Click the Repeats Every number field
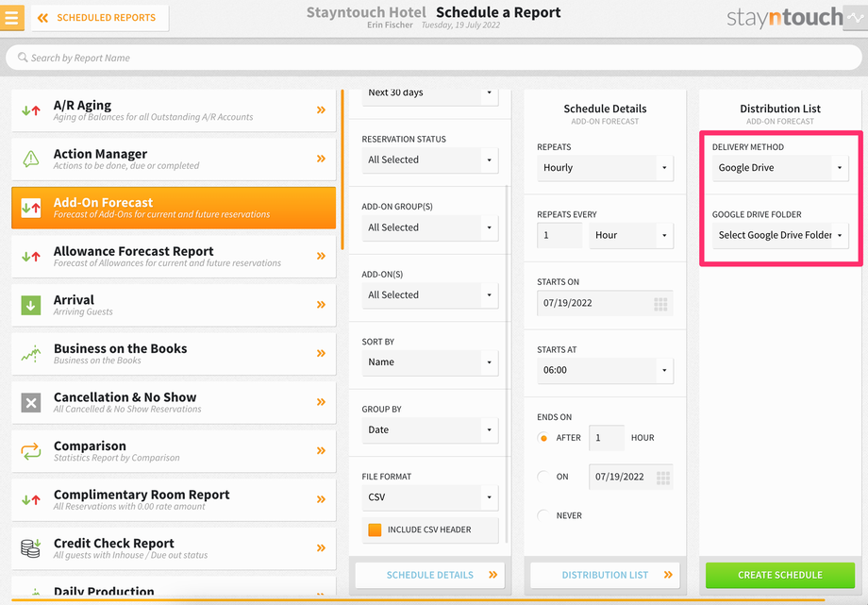 coord(559,235)
